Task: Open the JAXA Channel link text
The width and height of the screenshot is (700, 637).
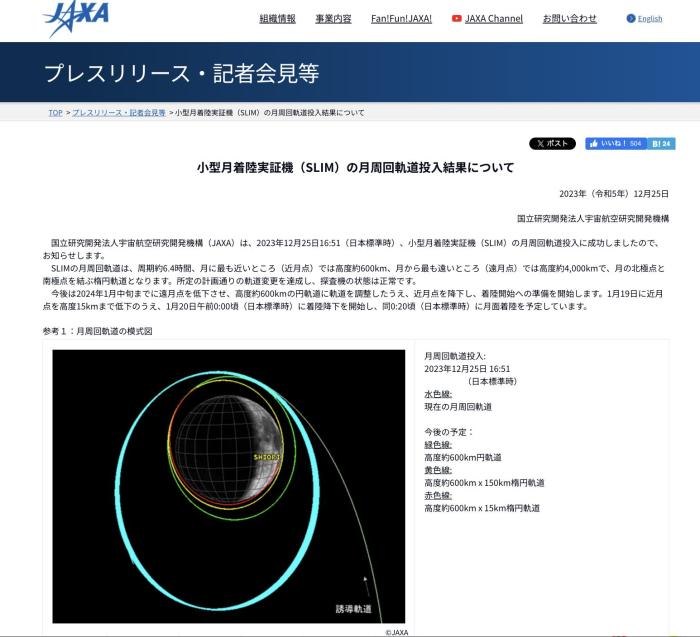Action: click(494, 19)
